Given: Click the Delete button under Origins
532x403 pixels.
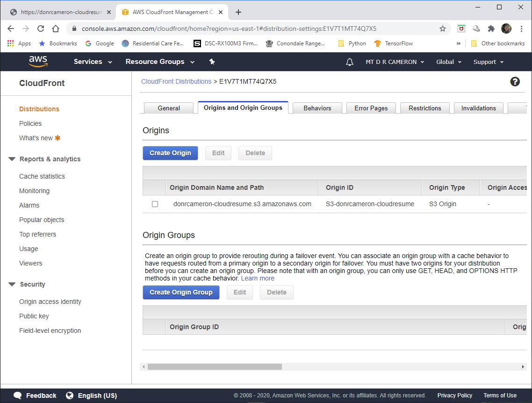Looking at the screenshot, I should [x=255, y=153].
